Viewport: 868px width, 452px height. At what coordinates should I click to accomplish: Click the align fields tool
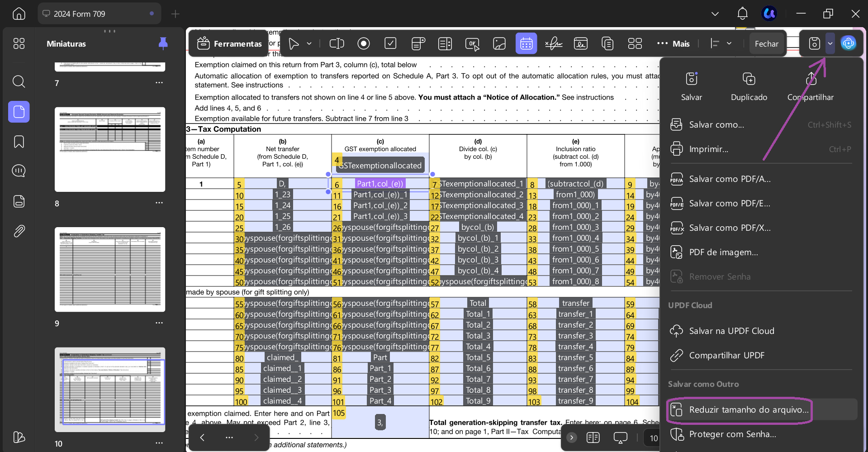[715, 43]
